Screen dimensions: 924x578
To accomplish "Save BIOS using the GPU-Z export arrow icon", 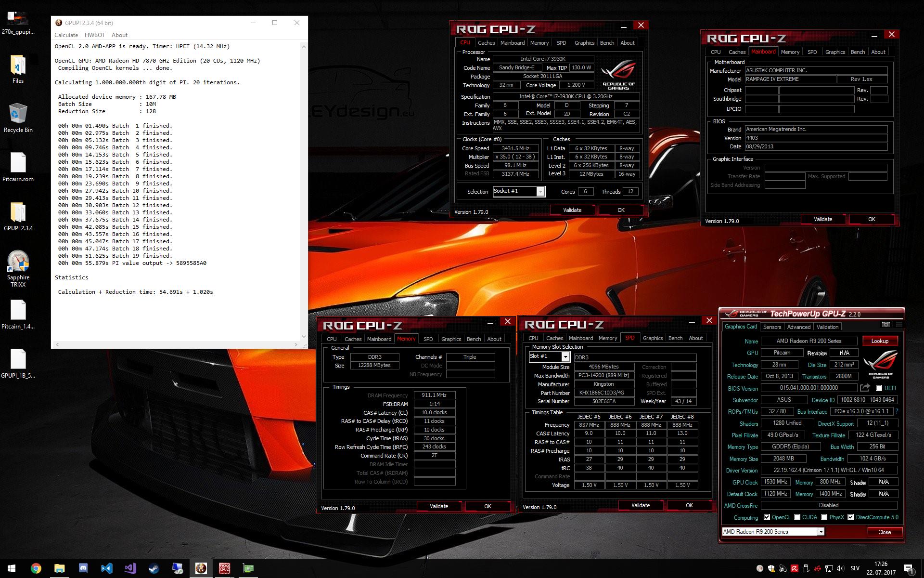I will click(x=865, y=388).
